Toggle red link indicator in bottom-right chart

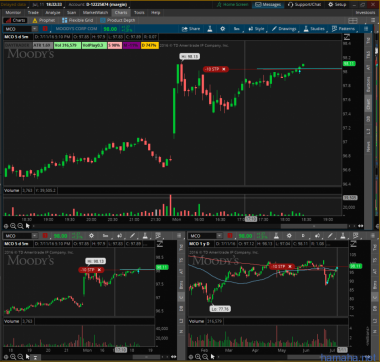(x=229, y=236)
